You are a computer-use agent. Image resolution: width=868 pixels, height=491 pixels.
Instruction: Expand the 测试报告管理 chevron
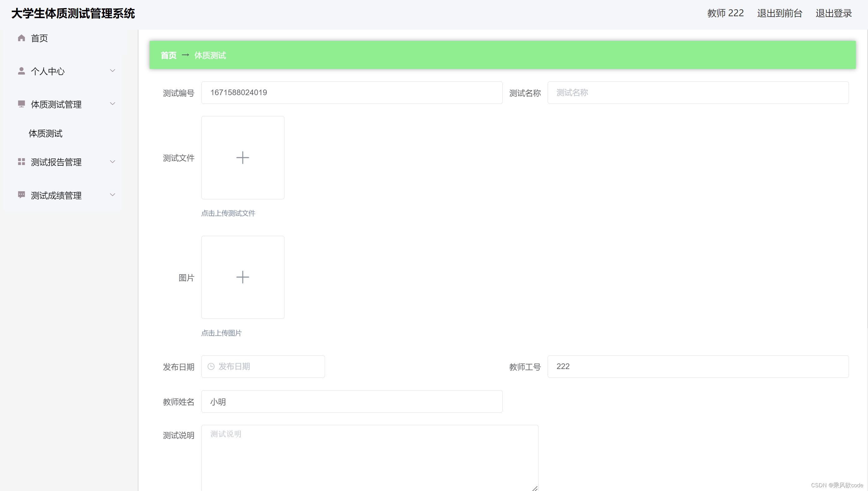click(x=112, y=162)
